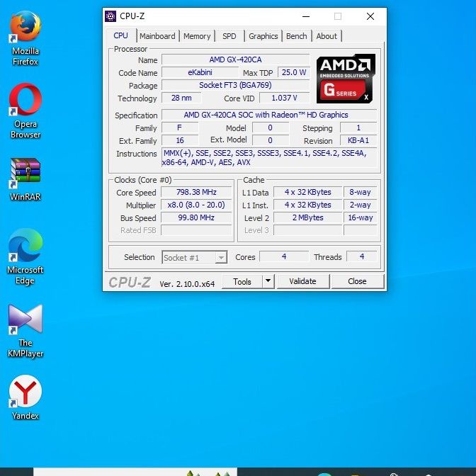Viewport: 476px width, 476px height.
Task: Click the CPU-Z title bar app icon
Action: (110, 16)
